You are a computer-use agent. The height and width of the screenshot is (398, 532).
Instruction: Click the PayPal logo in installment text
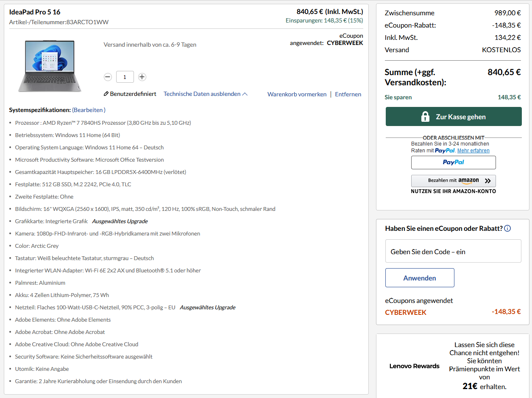[x=445, y=151]
